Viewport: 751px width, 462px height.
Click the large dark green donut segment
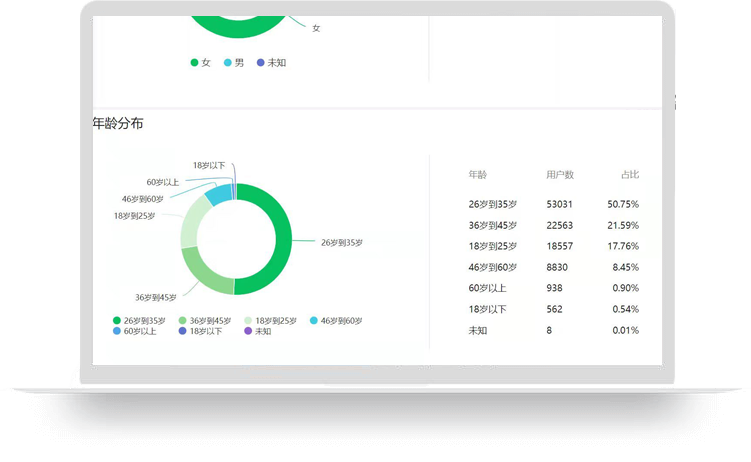pyautogui.click(x=281, y=240)
